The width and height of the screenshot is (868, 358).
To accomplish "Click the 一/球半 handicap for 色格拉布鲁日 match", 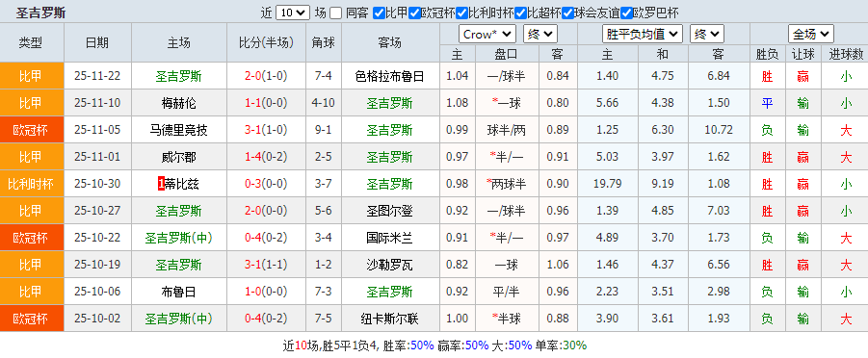I will pos(507,76).
